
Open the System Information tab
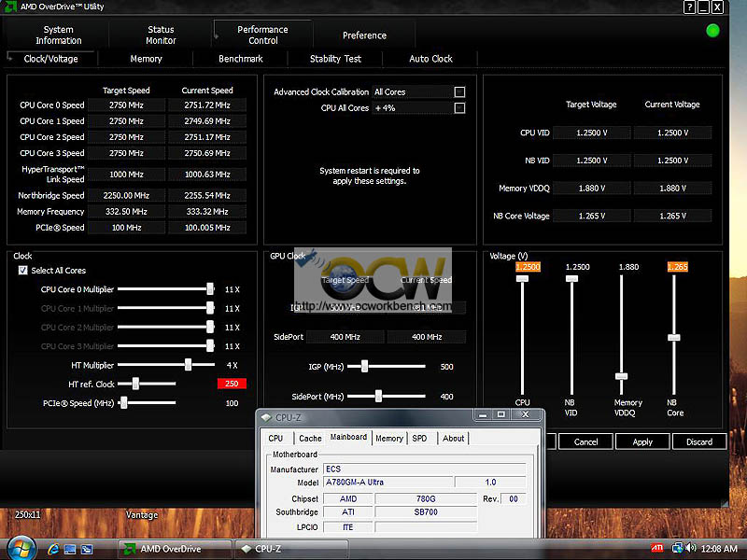pos(59,35)
